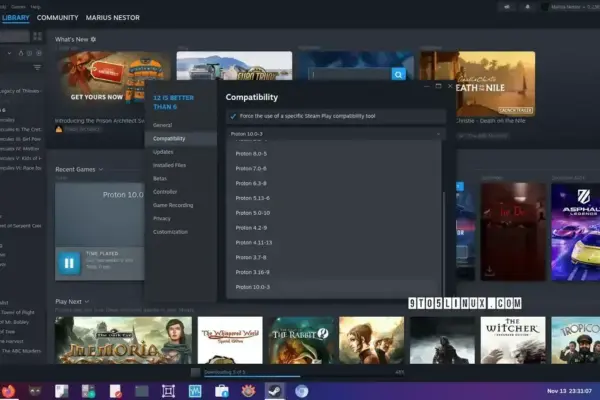Click the round blue taskbar icon
Viewport: 600px width, 400px height.
click(302, 391)
